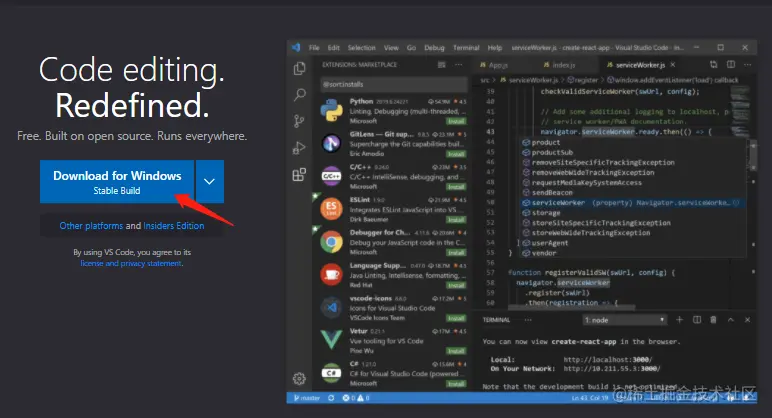This screenshot has width=772, height=418.
Task: Click the sync icon in the status bar
Action: click(x=331, y=398)
